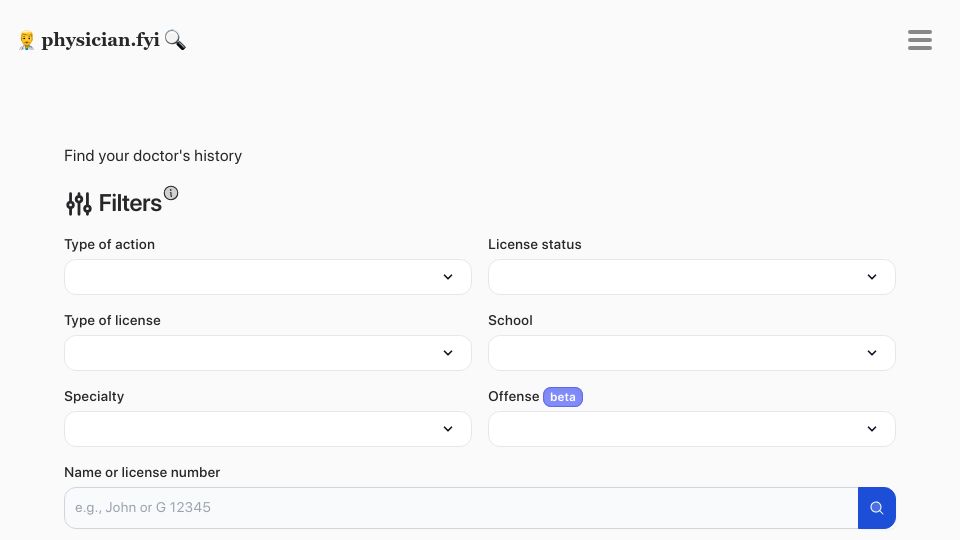
Task: Click the doctor emoji icon in header
Action: point(26,40)
